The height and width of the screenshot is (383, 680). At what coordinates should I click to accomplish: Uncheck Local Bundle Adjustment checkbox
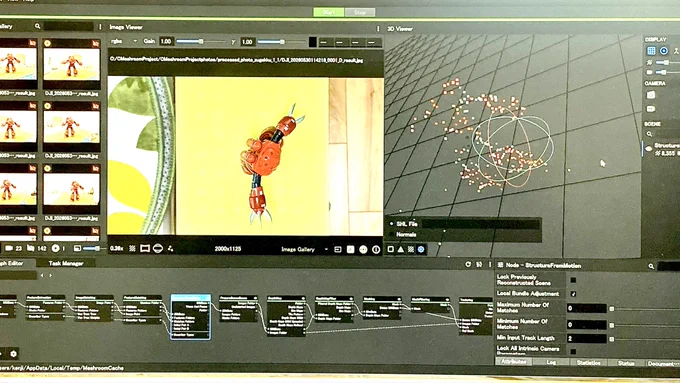573,294
